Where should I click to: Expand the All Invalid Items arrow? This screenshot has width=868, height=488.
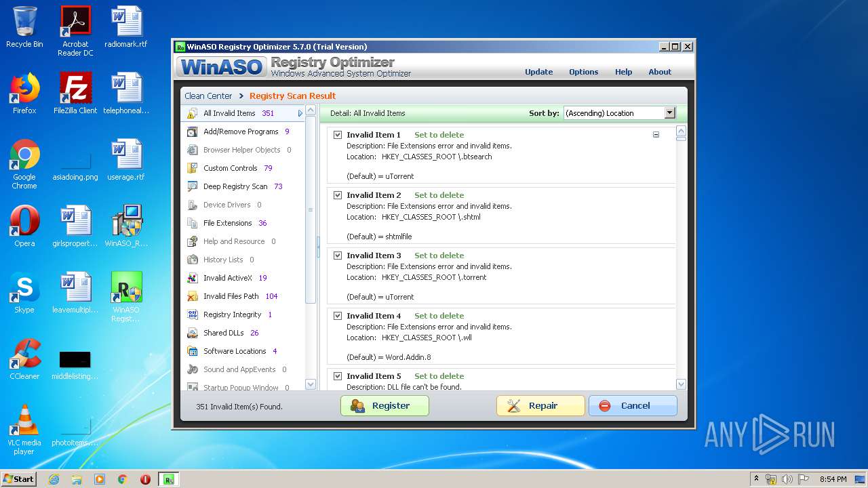[x=300, y=113]
